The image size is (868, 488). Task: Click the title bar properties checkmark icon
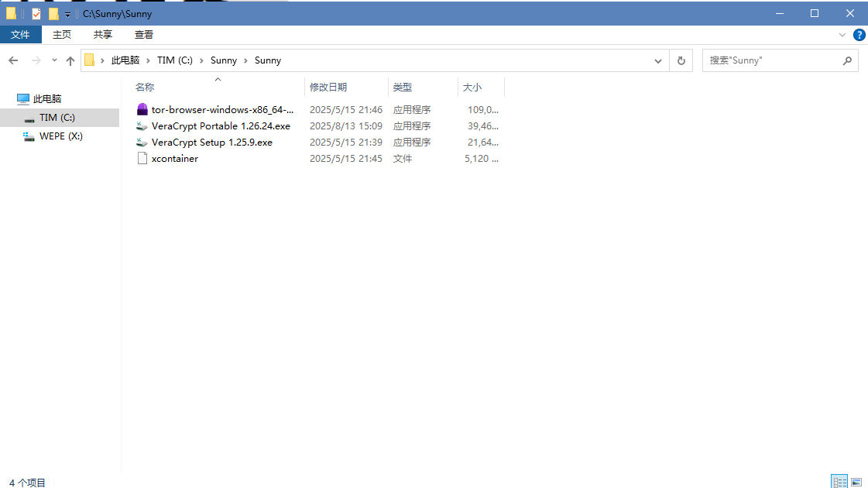tap(36, 14)
